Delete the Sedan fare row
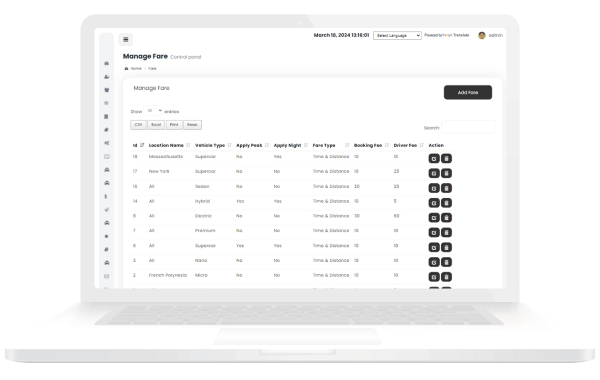 pos(446,188)
